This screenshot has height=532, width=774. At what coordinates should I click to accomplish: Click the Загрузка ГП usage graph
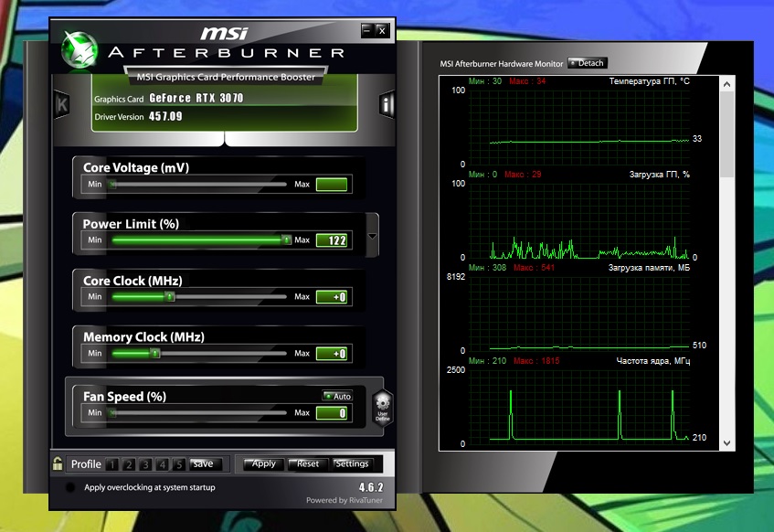tap(578, 220)
